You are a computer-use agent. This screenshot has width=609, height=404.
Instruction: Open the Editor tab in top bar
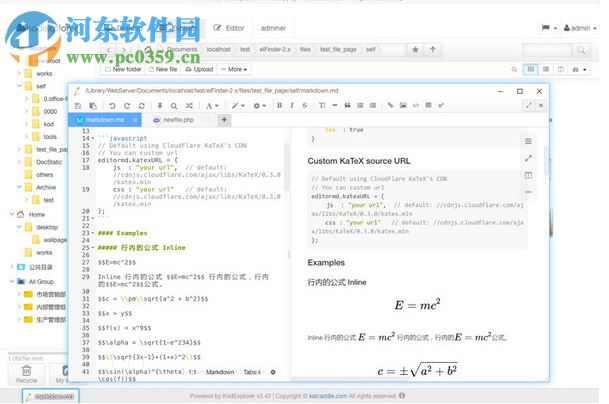point(229,28)
